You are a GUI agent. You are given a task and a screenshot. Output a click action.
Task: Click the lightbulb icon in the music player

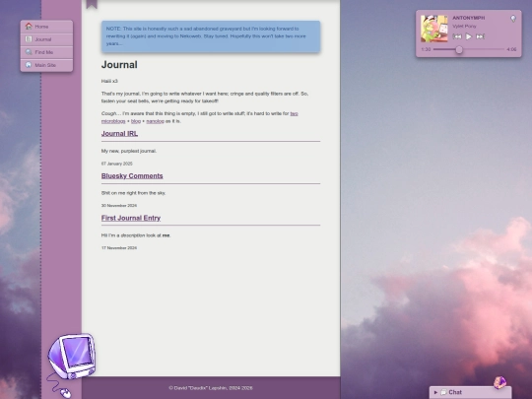(513, 19)
